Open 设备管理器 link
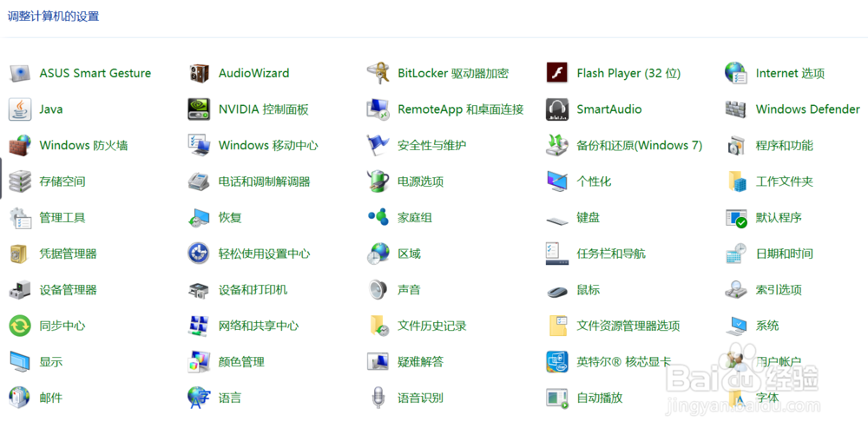 (x=68, y=289)
